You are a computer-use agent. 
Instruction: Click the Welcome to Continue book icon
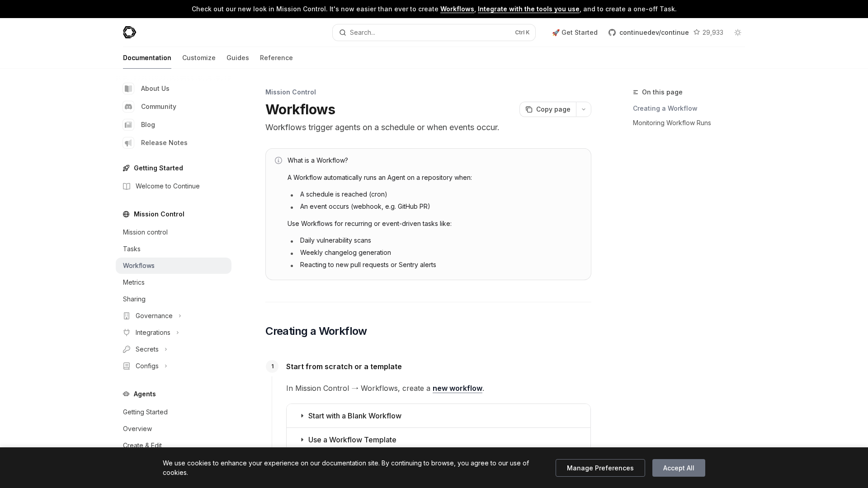(x=127, y=186)
